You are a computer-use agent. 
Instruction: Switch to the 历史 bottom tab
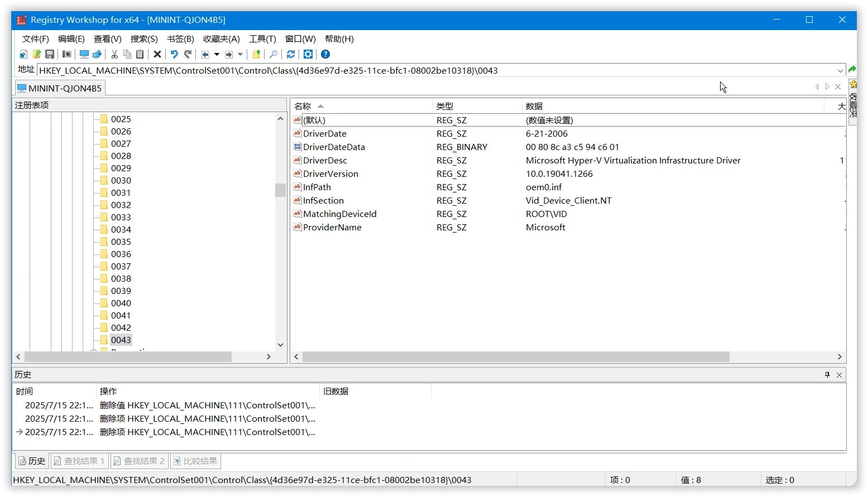tap(31, 461)
